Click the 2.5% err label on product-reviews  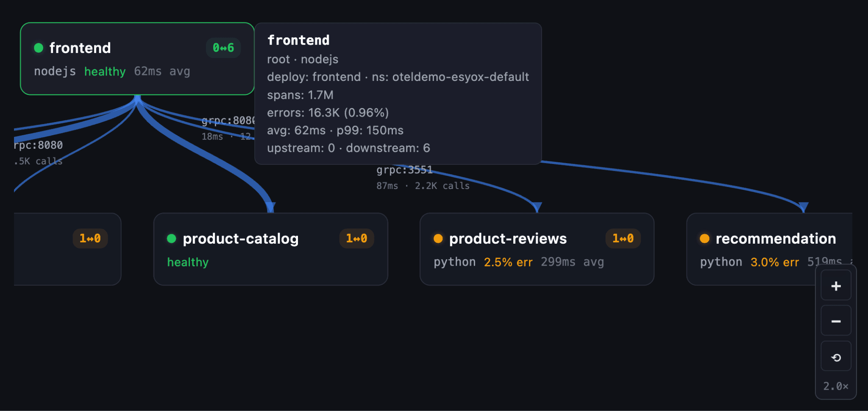[508, 262]
